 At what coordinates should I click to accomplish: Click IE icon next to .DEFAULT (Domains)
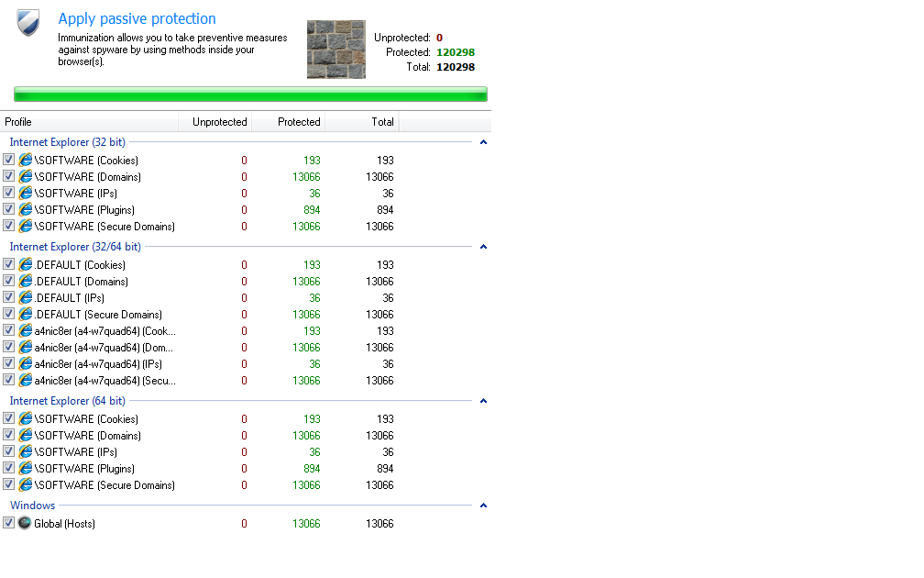pos(26,281)
